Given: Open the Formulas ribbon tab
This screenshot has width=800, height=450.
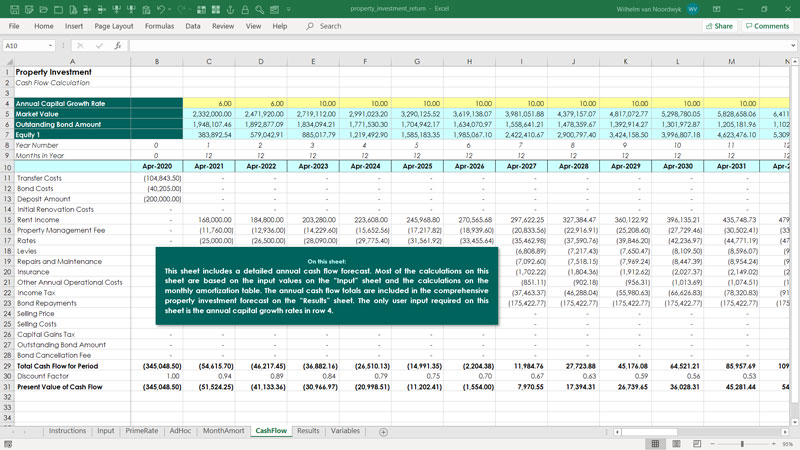Looking at the screenshot, I should pos(159,26).
